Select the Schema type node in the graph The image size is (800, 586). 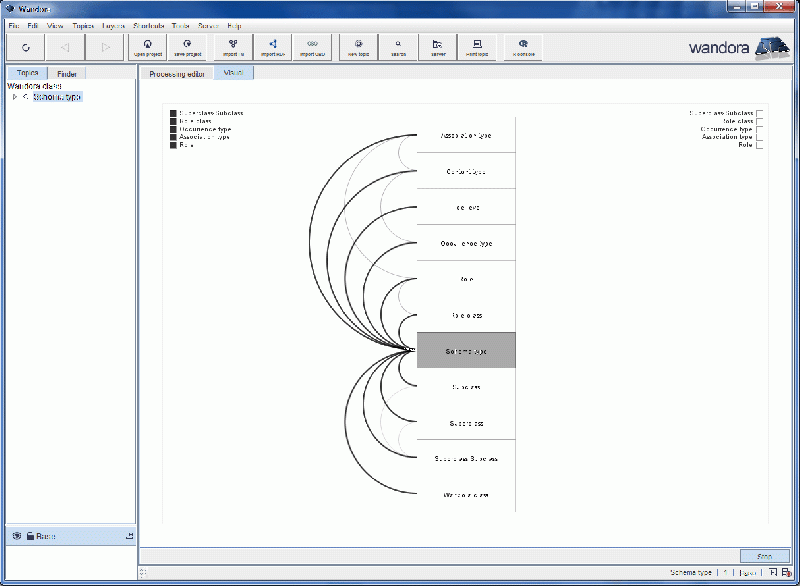(x=465, y=350)
